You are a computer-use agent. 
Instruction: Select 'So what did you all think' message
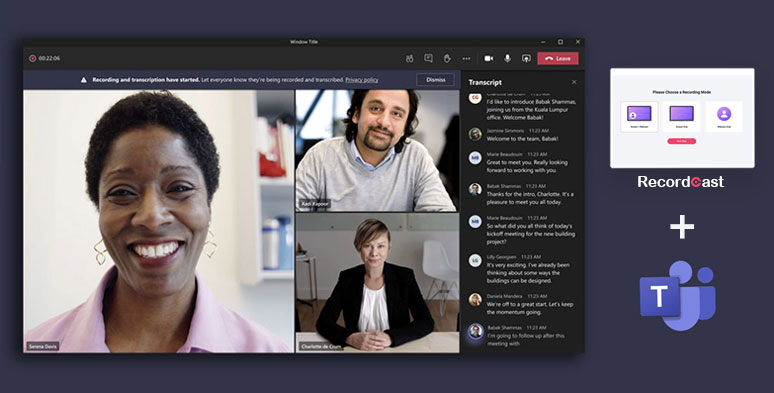pos(529,234)
